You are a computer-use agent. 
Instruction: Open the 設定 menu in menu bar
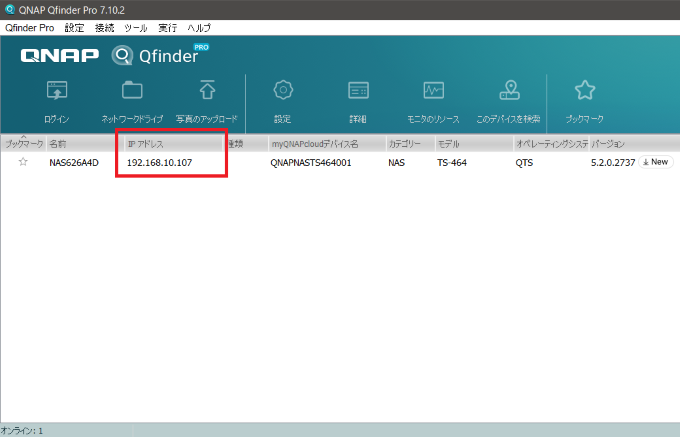(x=74, y=28)
